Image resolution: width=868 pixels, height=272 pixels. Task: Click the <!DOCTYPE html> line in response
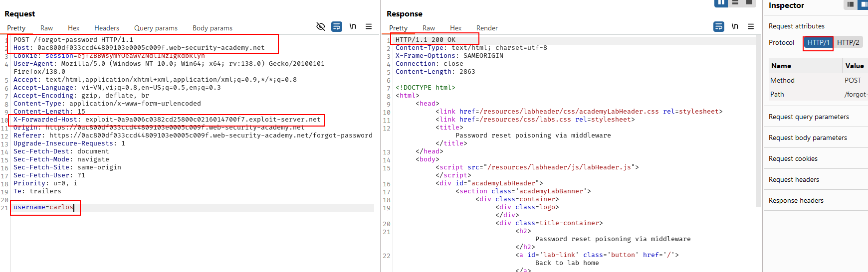click(x=426, y=88)
